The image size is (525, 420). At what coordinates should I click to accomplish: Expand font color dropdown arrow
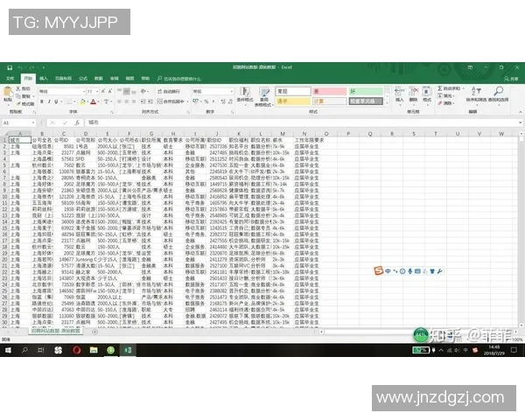tap(99, 101)
